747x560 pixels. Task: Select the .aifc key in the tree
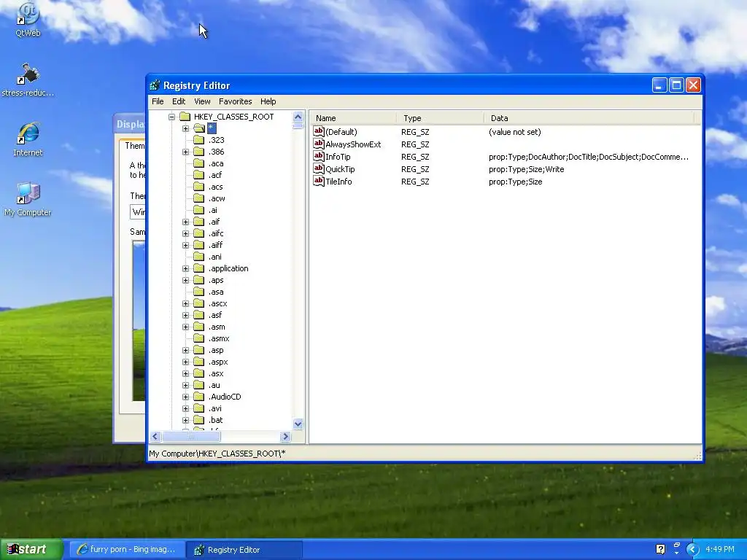216,233
